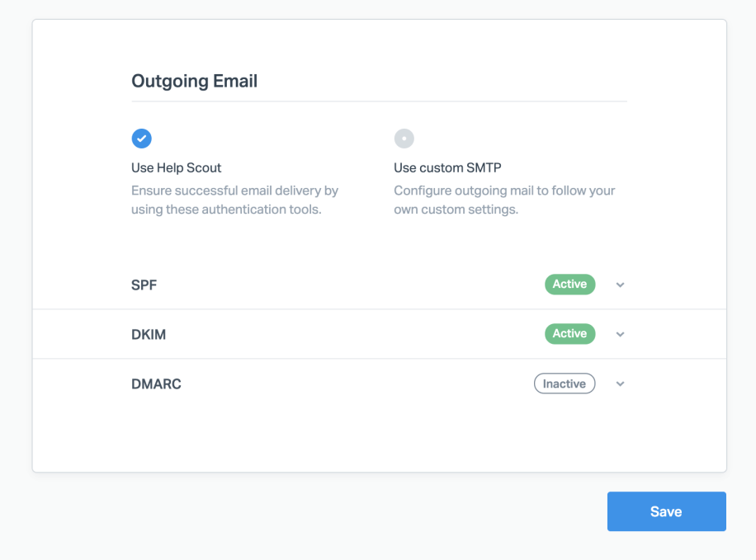Click the empty card area below DMARC row

pyautogui.click(x=379, y=437)
